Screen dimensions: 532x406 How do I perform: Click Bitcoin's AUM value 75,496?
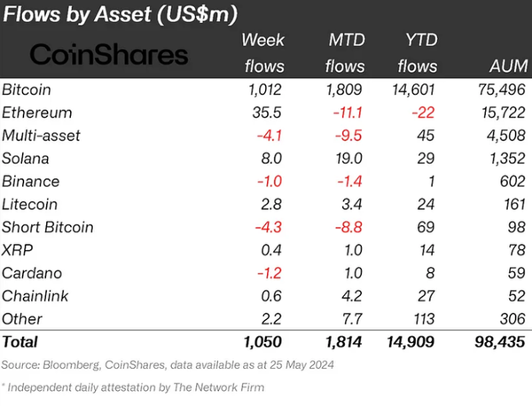pyautogui.click(x=501, y=90)
